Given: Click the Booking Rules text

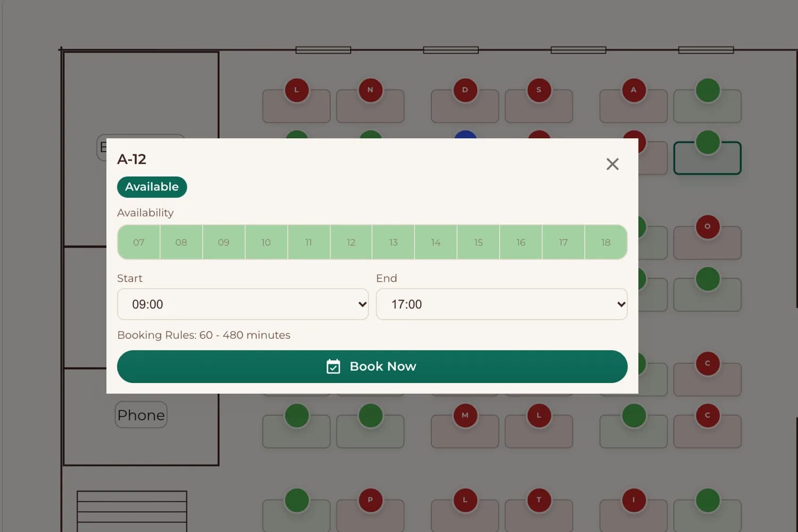Looking at the screenshot, I should click(204, 335).
